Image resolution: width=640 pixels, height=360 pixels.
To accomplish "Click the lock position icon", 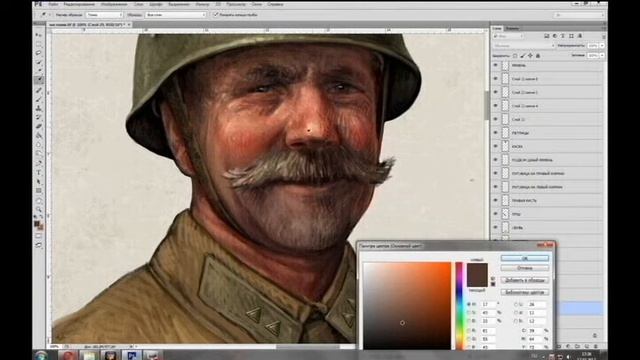I will click(x=530, y=56).
